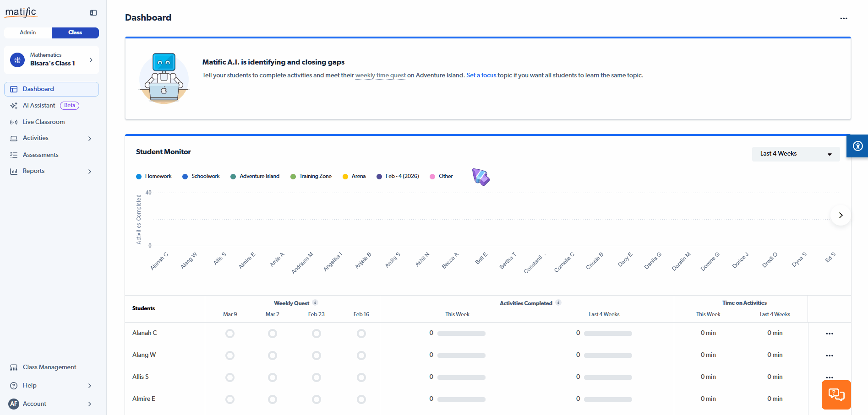Open dashboard three-dot options menu
The image size is (868, 415).
843,18
